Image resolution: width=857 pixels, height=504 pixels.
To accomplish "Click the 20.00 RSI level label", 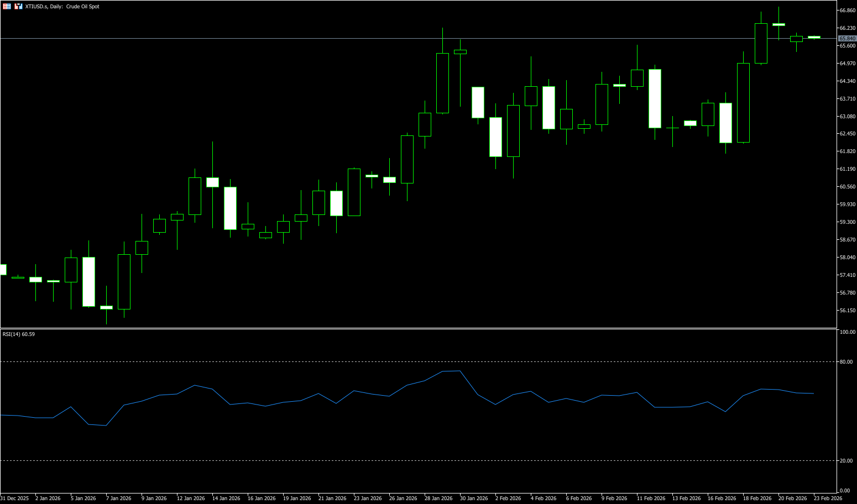I will pos(846,461).
